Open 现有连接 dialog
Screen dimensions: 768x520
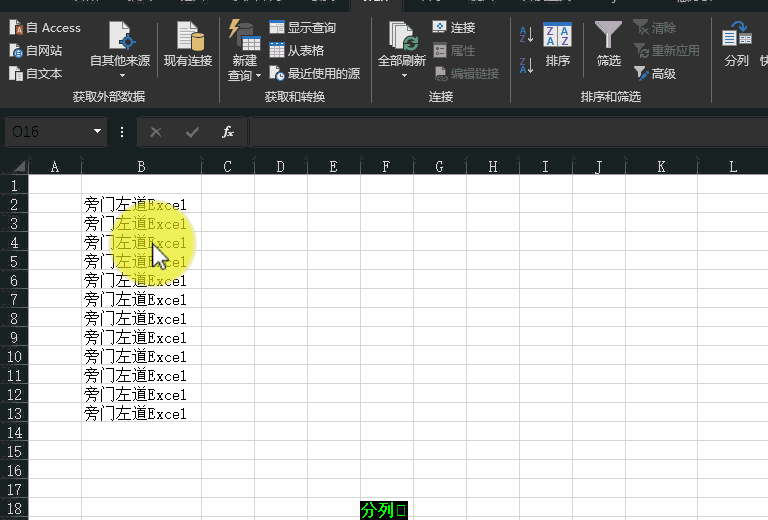click(188, 45)
